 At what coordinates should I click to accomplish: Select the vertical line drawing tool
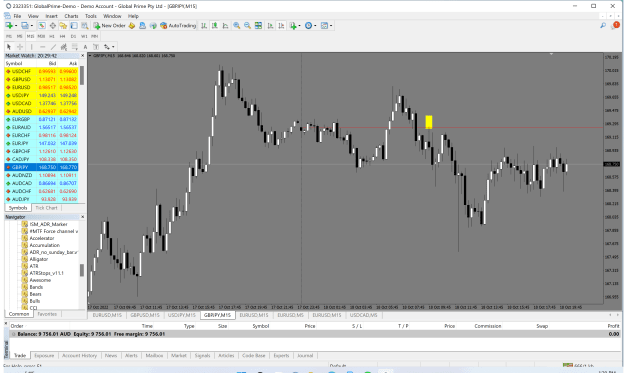click(x=31, y=47)
